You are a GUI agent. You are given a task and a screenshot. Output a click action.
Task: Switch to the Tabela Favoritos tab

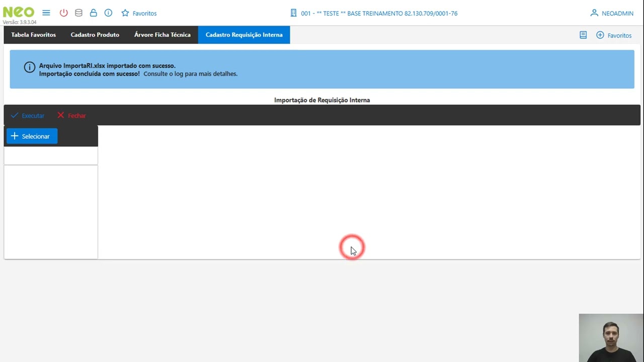click(34, 35)
